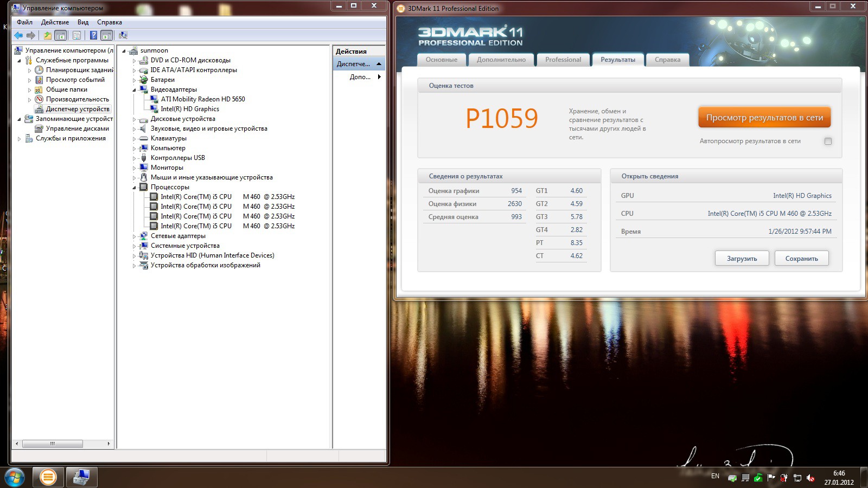Click the Сохранить button

coord(801,259)
